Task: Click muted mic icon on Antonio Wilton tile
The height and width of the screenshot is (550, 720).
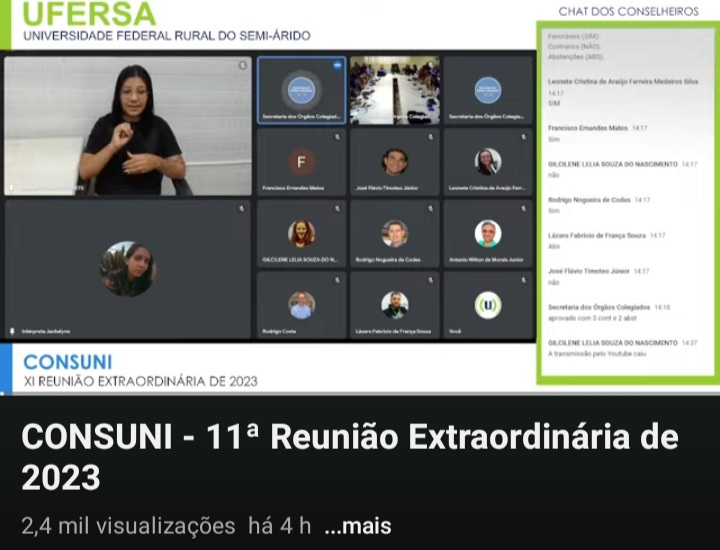Action: click(x=524, y=208)
